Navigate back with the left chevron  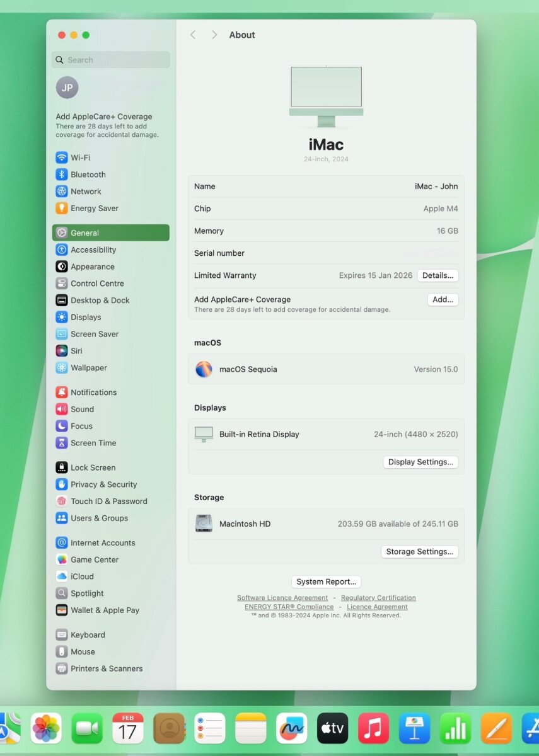pyautogui.click(x=193, y=35)
